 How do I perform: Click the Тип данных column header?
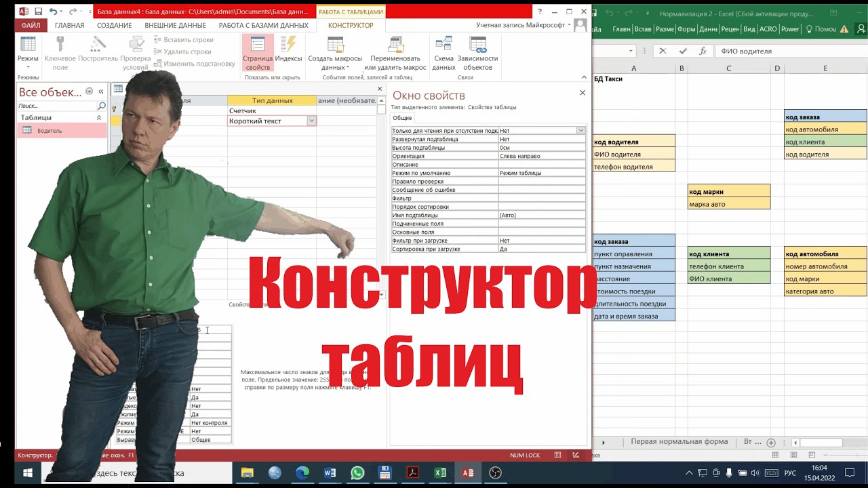pos(272,100)
